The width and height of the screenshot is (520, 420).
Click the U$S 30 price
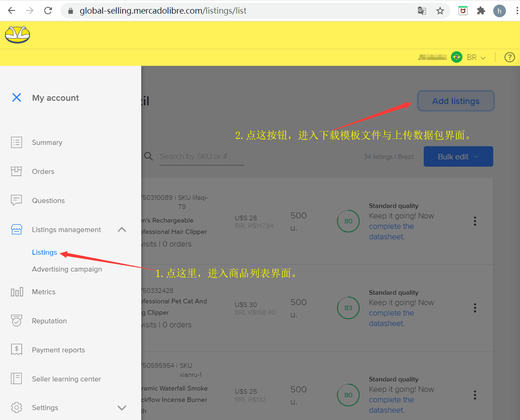[246, 305]
